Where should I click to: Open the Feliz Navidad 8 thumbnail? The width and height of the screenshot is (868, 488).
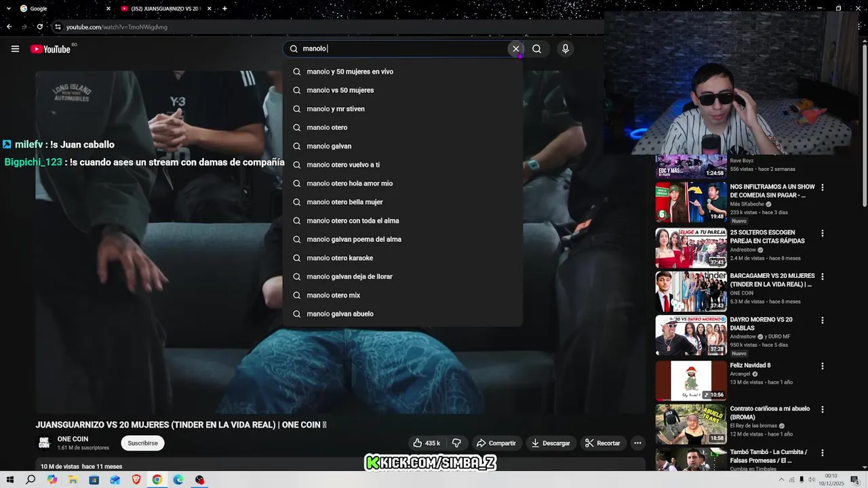click(691, 380)
